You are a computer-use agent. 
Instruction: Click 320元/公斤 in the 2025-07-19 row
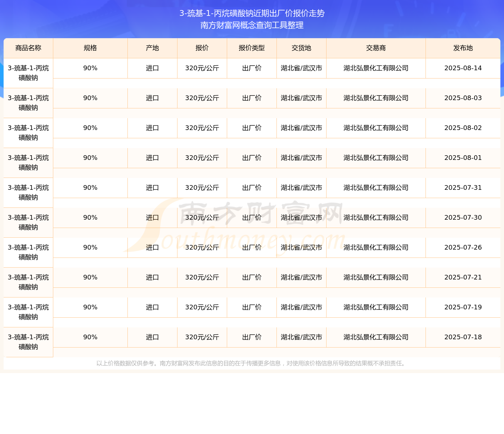[x=202, y=307]
